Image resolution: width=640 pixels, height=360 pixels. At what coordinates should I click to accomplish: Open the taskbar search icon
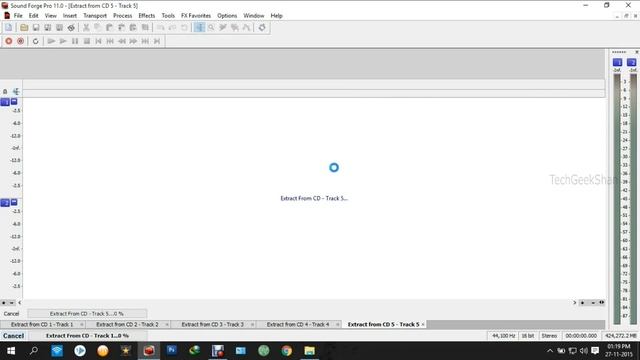(34, 351)
